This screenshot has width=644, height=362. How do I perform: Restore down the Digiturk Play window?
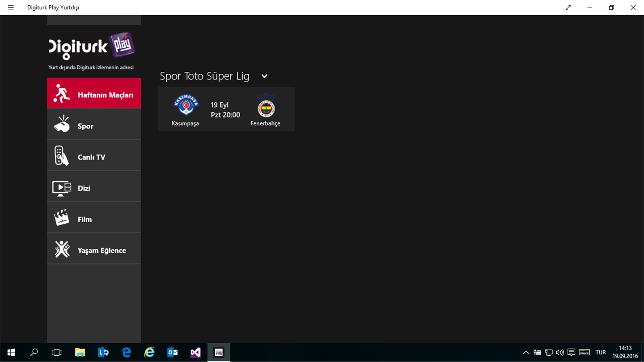tap(611, 8)
